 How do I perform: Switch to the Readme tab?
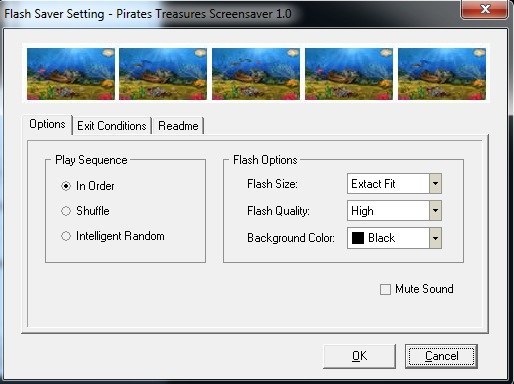[178, 126]
